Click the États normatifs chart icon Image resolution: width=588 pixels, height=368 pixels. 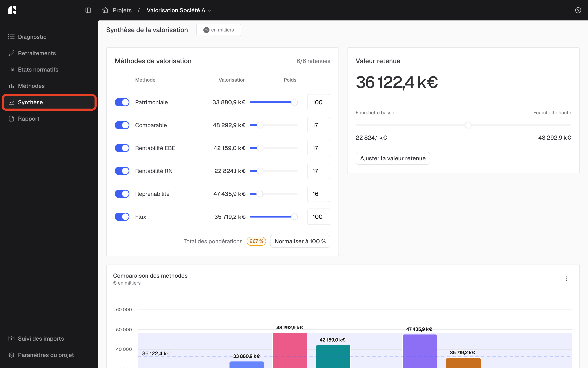11,69
